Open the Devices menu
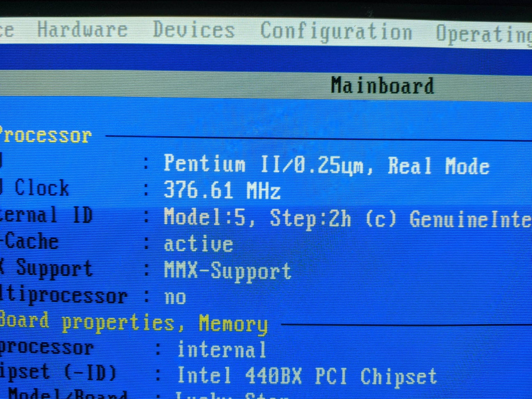The height and width of the screenshot is (399, 532). click(x=194, y=29)
